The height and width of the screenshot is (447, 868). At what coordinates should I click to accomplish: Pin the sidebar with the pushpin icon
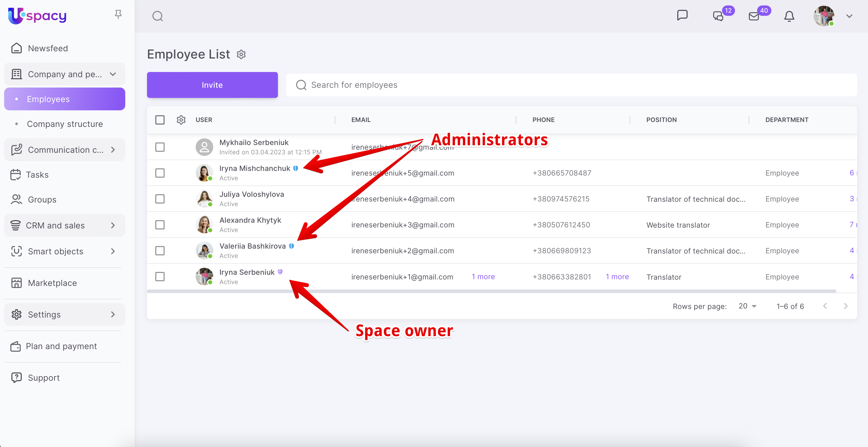pyautogui.click(x=118, y=15)
